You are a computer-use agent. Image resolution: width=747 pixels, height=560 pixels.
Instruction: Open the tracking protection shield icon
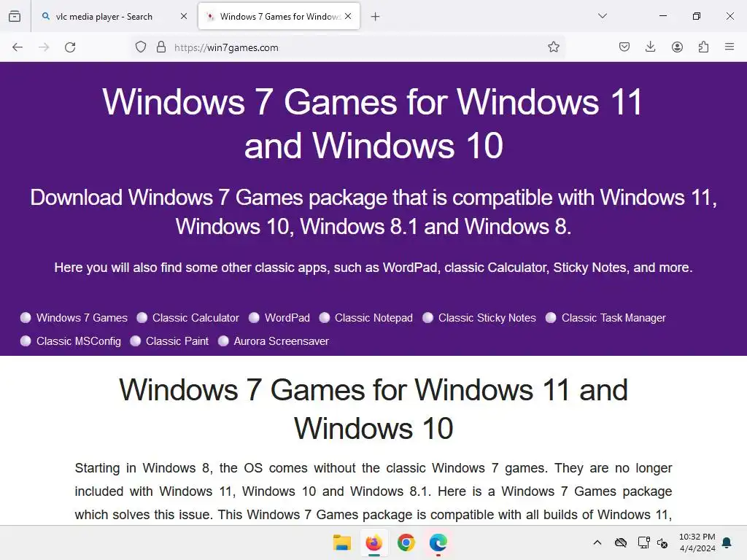click(x=141, y=47)
